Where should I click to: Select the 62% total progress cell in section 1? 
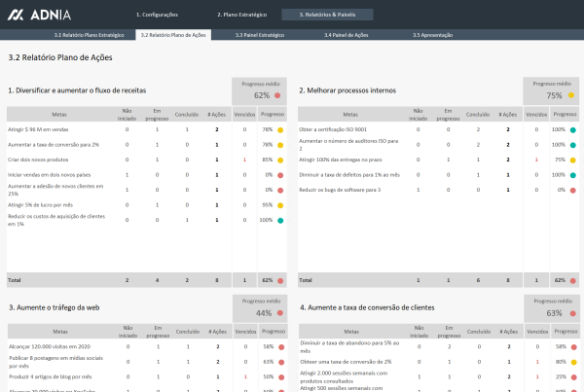coord(266,280)
